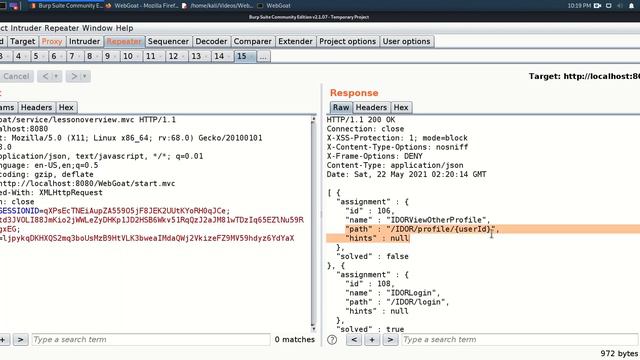
Task: Click the "HTTP/1.1 200 OK" response line
Action: point(361,120)
